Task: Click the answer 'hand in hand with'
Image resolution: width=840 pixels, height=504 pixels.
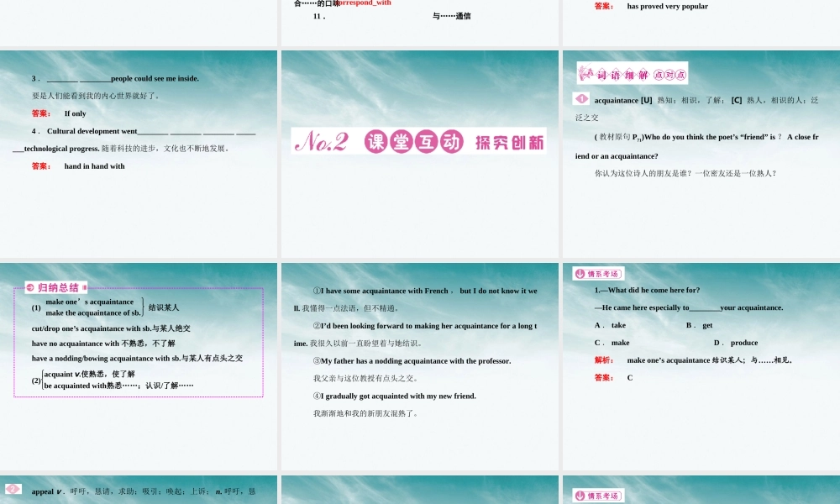Action: tap(94, 166)
